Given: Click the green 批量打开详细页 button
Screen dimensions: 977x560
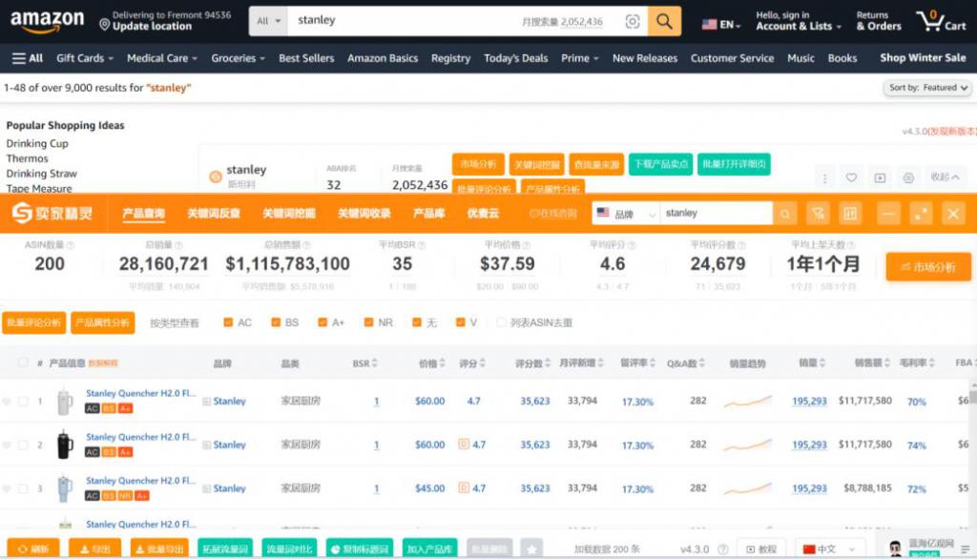Looking at the screenshot, I should [x=734, y=164].
